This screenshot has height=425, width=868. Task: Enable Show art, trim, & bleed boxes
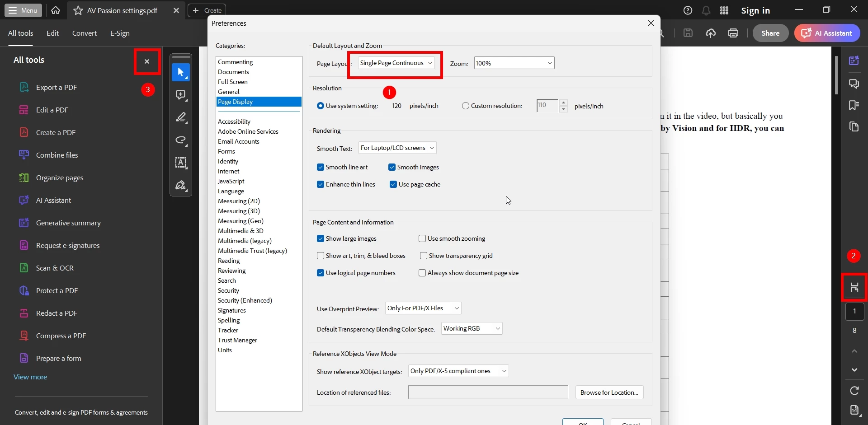pyautogui.click(x=321, y=256)
